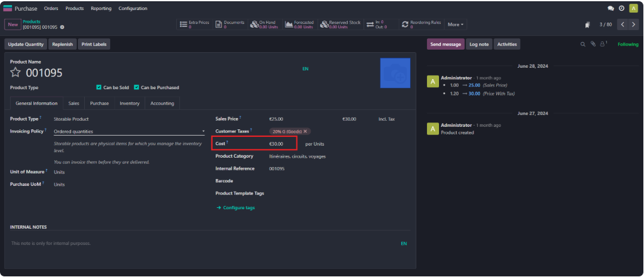
Task: Expand the More smart buttons dropdown
Action: tap(456, 24)
